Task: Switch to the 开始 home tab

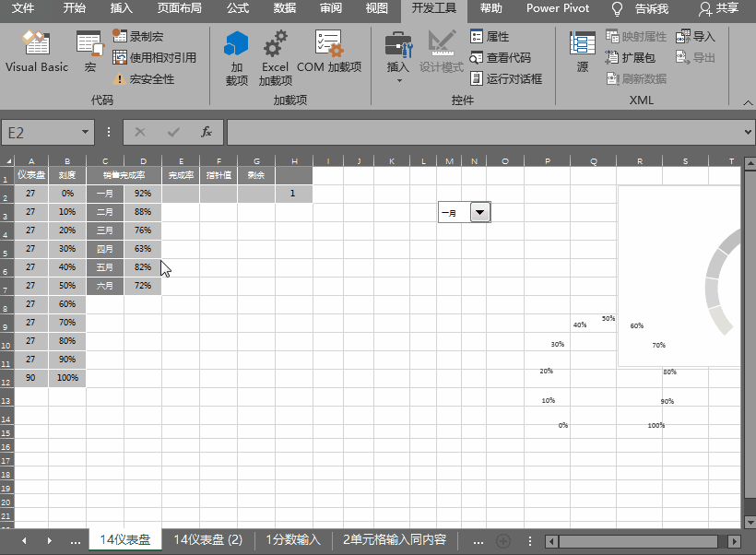Action: tap(74, 8)
